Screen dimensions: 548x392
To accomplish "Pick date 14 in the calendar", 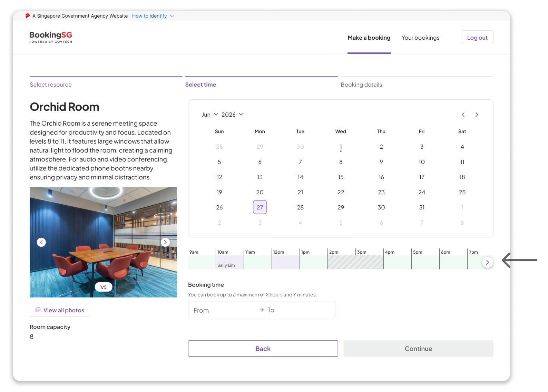I will tap(300, 177).
